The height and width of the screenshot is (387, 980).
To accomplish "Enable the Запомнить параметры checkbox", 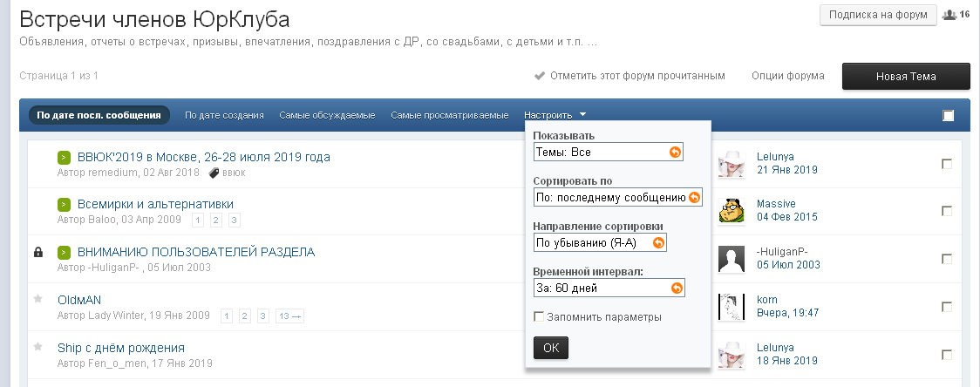I will (x=539, y=316).
